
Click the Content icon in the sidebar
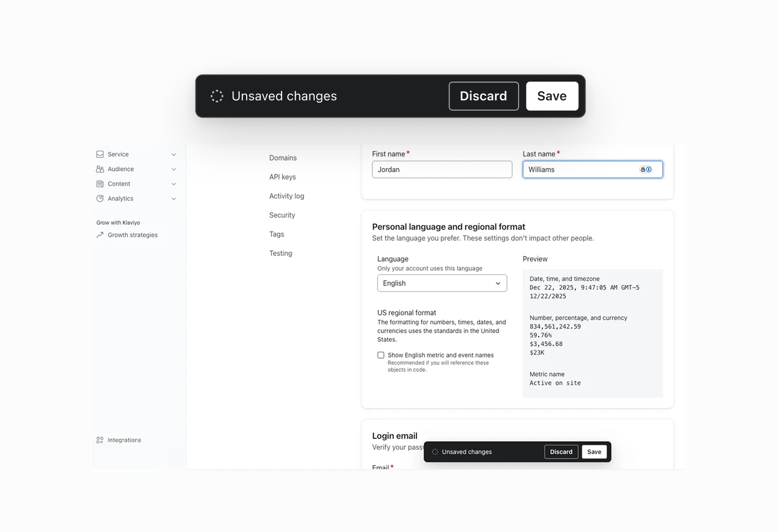[x=100, y=184]
